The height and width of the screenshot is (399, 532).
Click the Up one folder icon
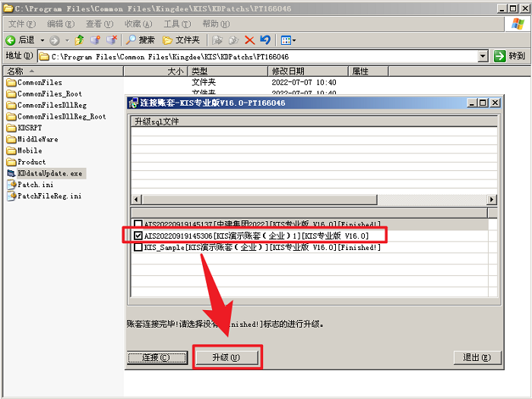pyautogui.click(x=79, y=40)
